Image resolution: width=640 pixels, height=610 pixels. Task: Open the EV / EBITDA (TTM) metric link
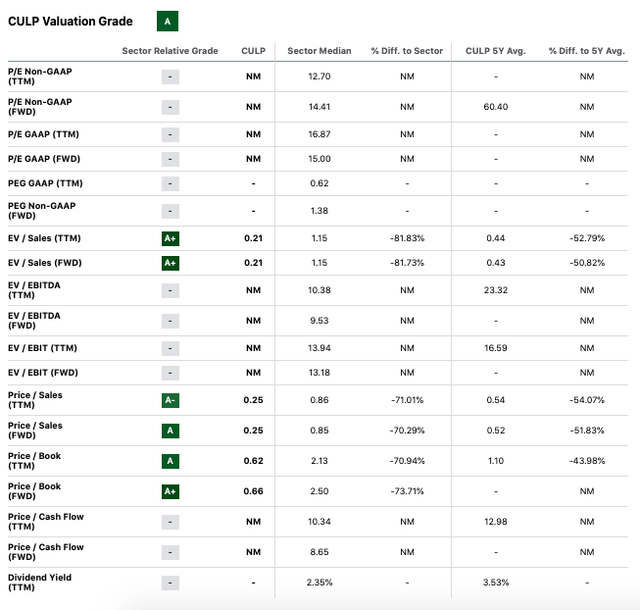[34, 290]
